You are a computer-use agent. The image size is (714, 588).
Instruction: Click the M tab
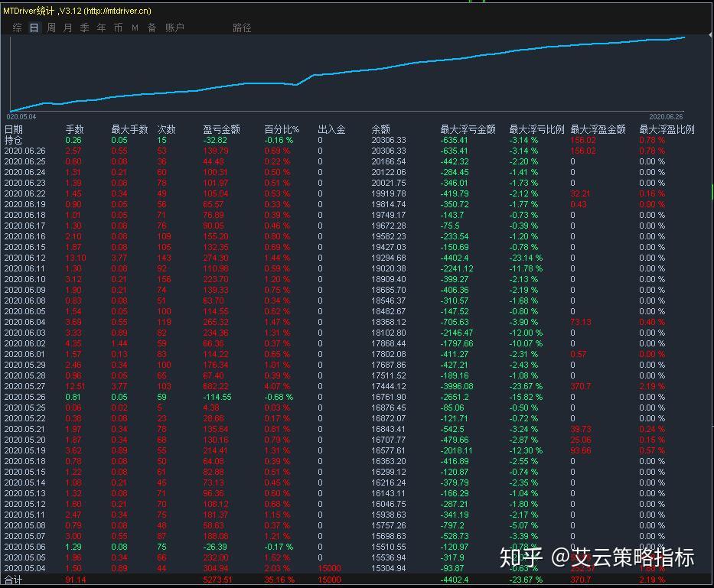coord(135,28)
